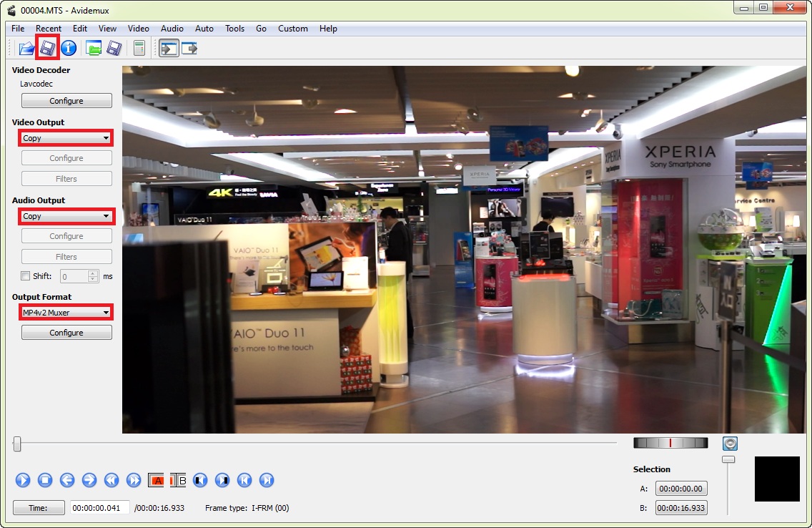Click the green folder load project icon
812x528 pixels.
[x=93, y=49]
